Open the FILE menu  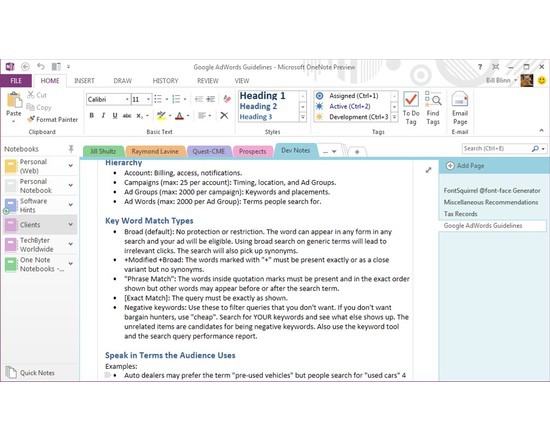coord(16,81)
